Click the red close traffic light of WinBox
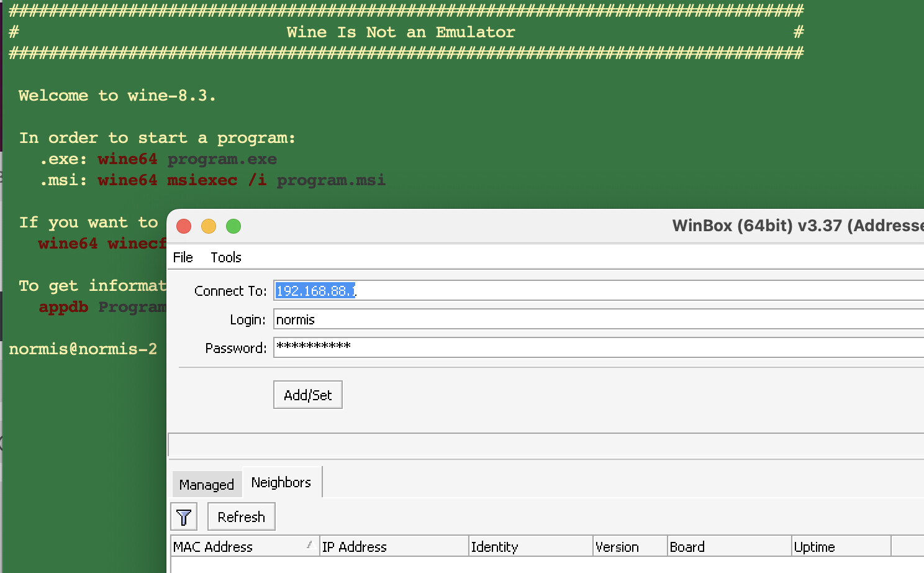This screenshot has width=924, height=573. (x=184, y=226)
